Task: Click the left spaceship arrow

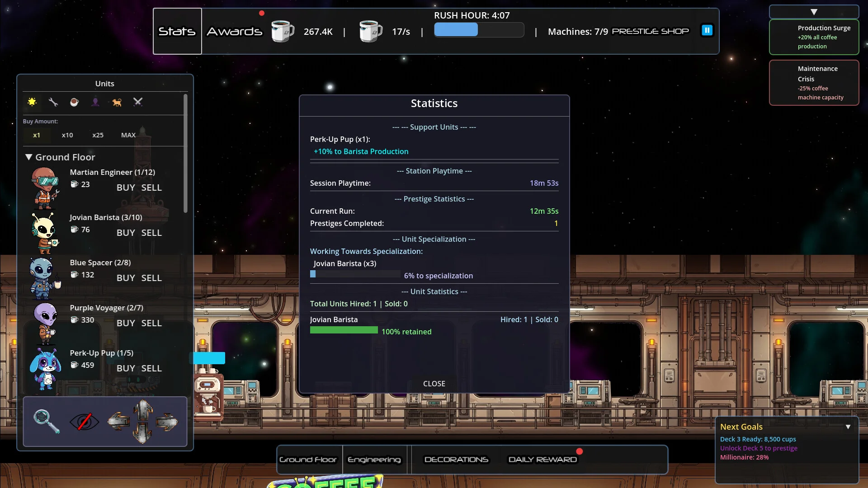Action: 119,422
